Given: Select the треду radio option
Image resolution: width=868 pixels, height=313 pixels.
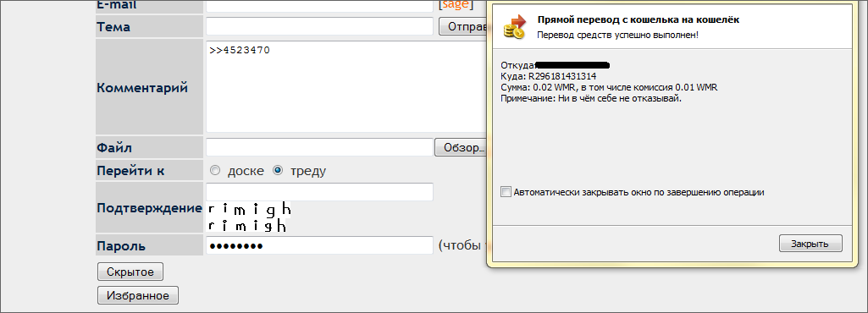Looking at the screenshot, I should pos(279,171).
